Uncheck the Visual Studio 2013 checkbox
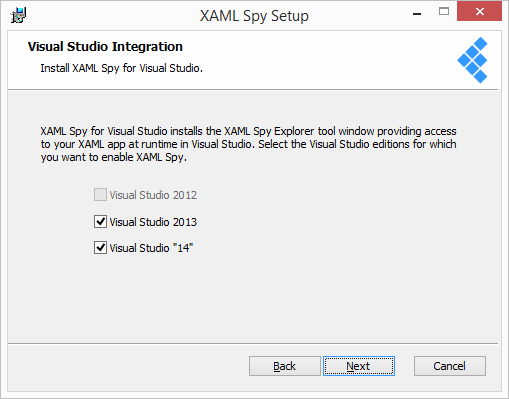 tap(100, 222)
